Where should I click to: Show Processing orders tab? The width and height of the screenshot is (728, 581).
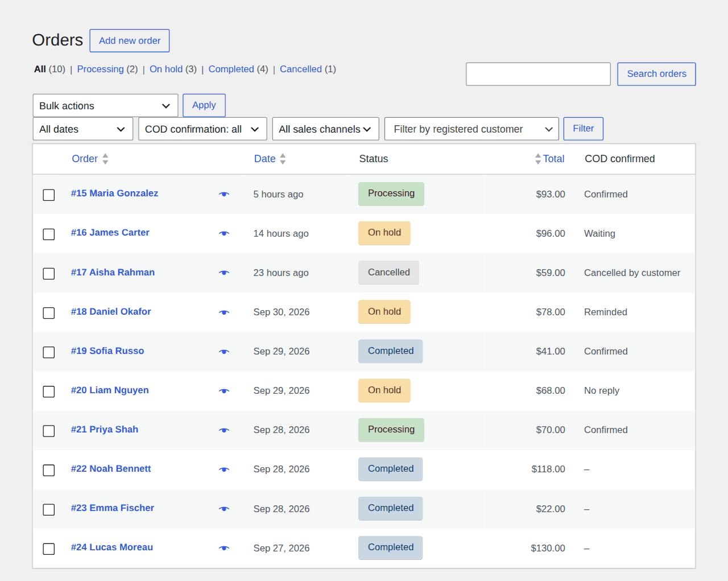[100, 69]
